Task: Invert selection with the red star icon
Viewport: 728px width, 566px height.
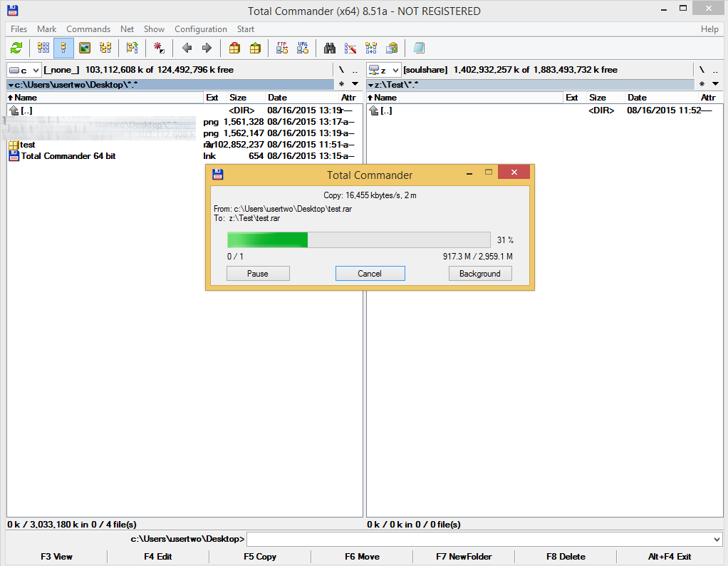Action: pos(160,48)
